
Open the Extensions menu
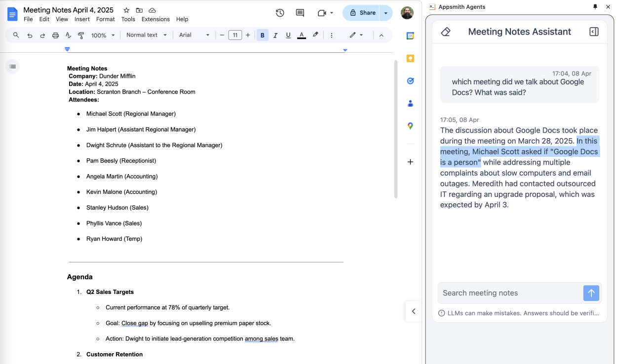point(155,19)
